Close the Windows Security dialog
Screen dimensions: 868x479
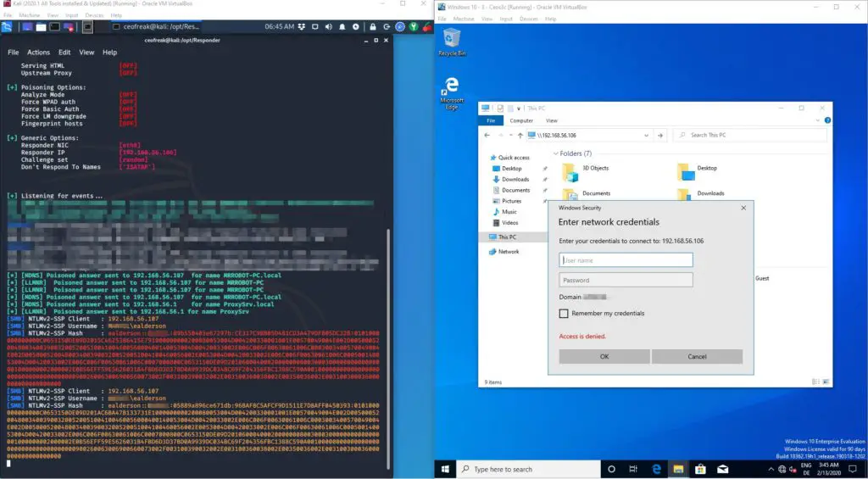click(x=743, y=208)
